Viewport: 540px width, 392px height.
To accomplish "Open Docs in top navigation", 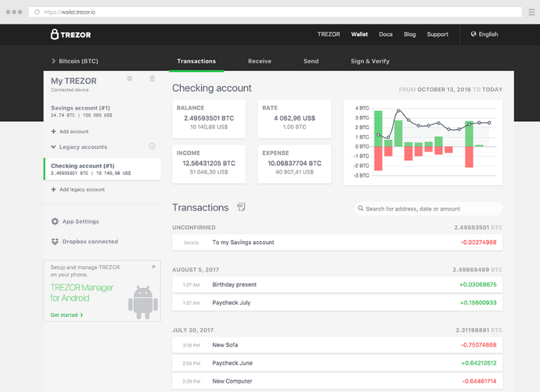I will (386, 34).
